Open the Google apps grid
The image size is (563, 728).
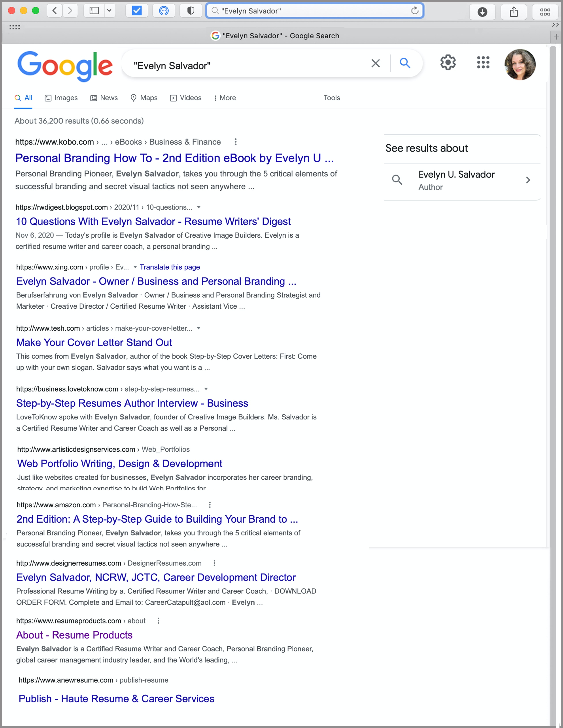click(483, 62)
